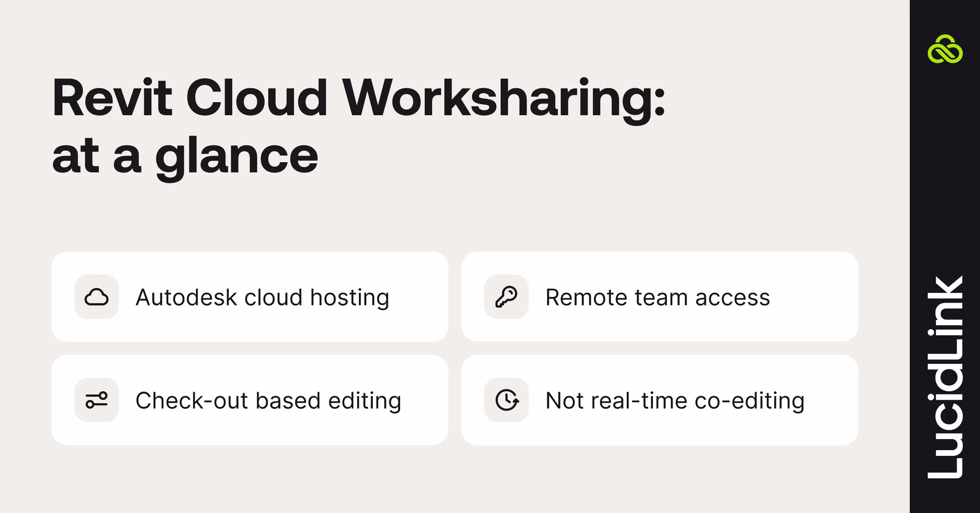Select the 'Not real-time co-editing' text
The width and height of the screenshot is (980, 513).
[x=675, y=401]
